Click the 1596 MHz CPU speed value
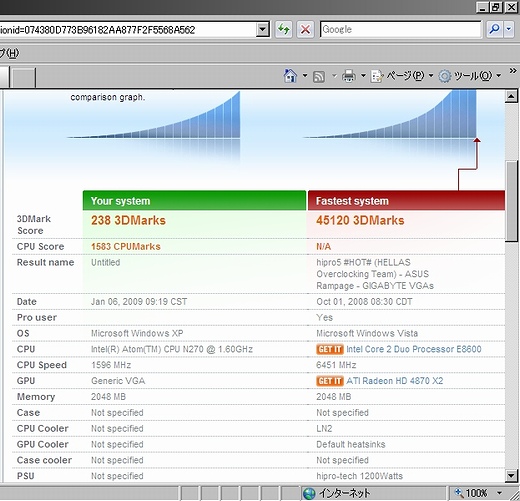Image resolution: width=520 pixels, height=501 pixels. pos(111,365)
